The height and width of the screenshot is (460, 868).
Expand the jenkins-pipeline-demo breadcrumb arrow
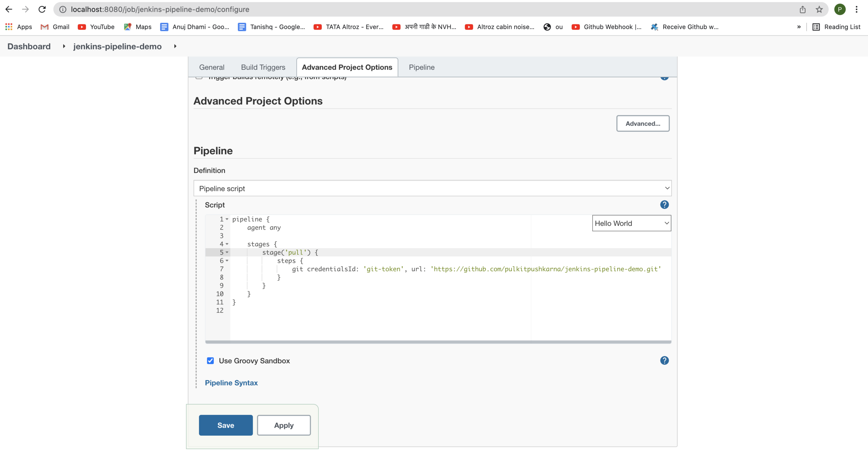(x=175, y=46)
